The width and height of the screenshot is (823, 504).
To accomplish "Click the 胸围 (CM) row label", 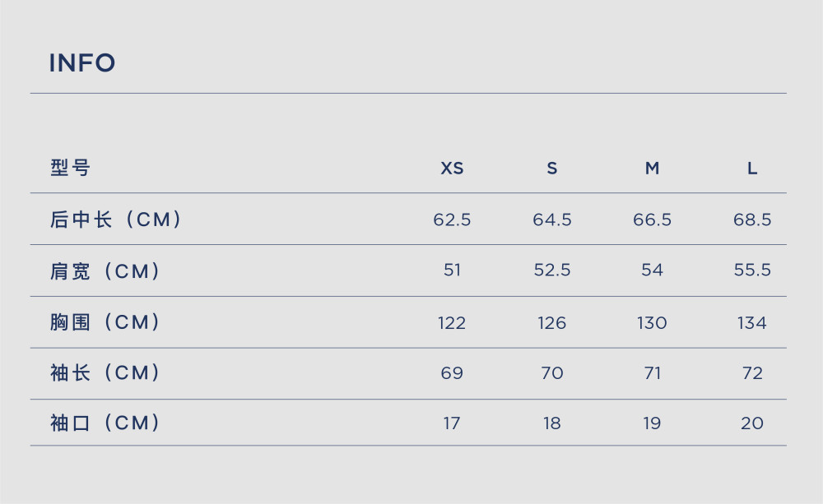I will click(x=105, y=322).
